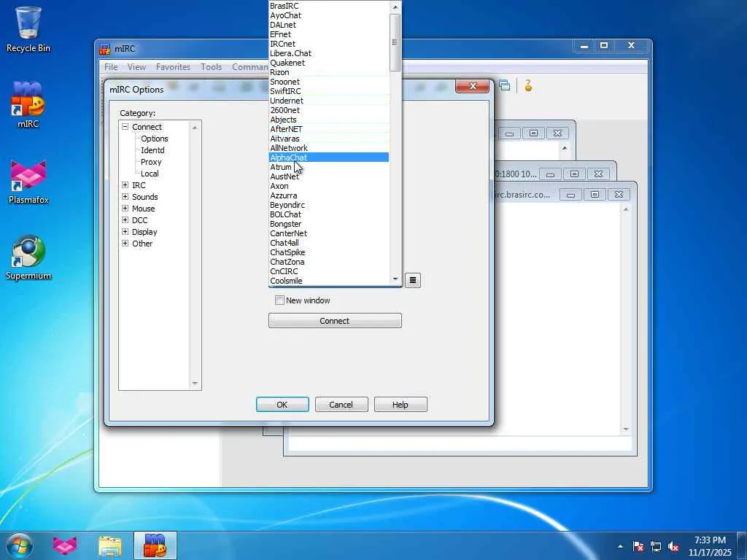Enable the New window checkbox

(279, 300)
